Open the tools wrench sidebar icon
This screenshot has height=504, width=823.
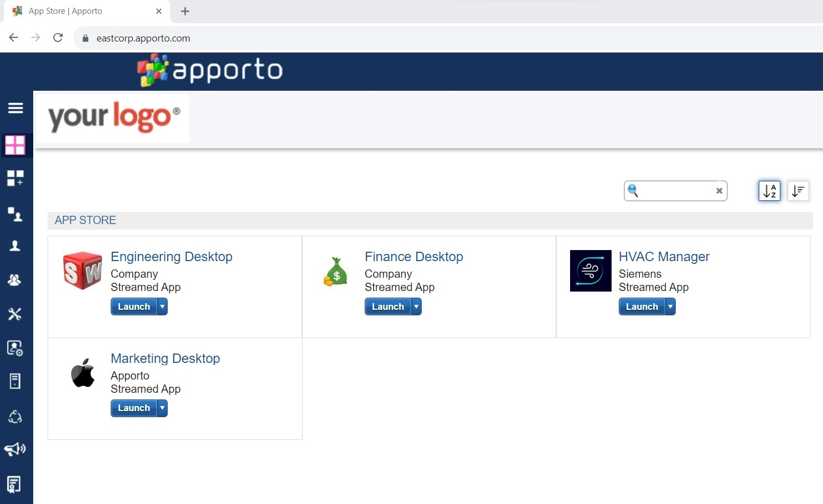(x=15, y=314)
